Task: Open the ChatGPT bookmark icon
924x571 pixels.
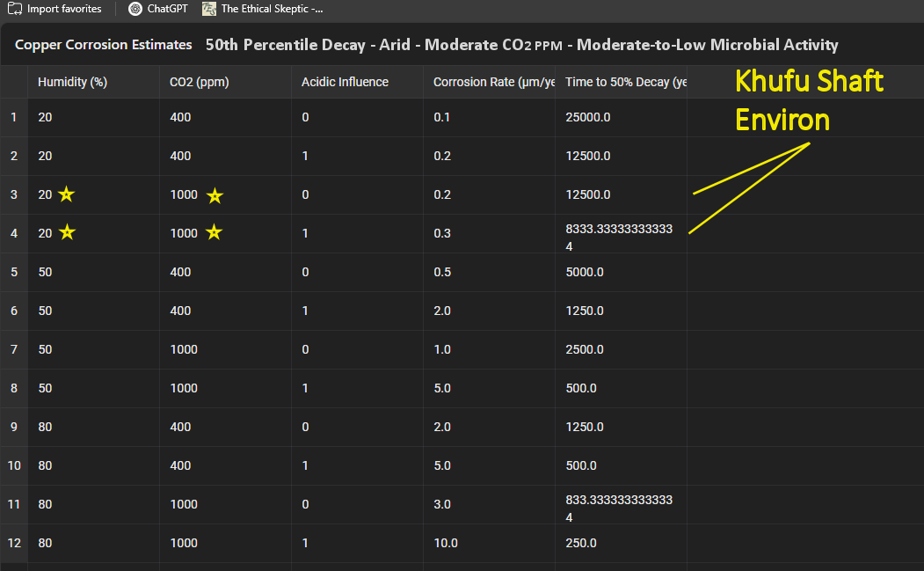Action: pyautogui.click(x=135, y=9)
